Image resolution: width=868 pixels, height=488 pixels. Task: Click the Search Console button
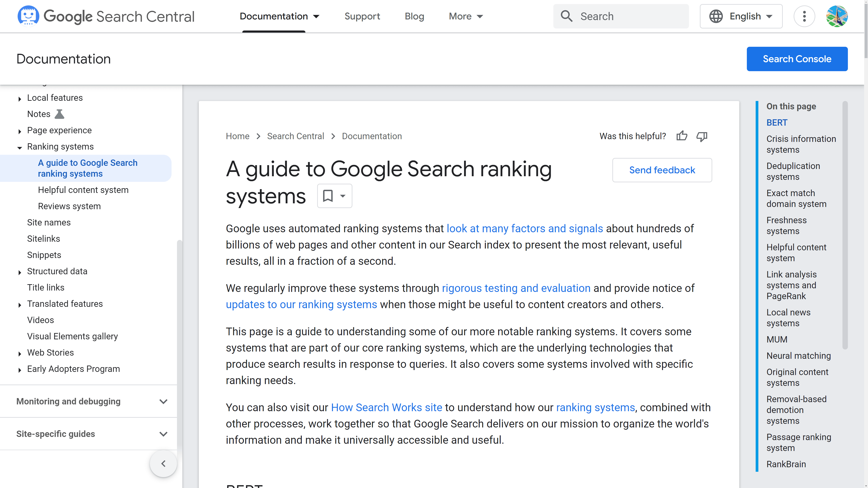click(797, 59)
